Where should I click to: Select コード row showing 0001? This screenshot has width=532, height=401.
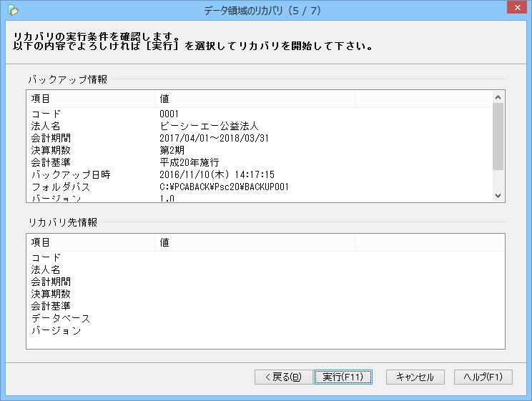[260, 114]
